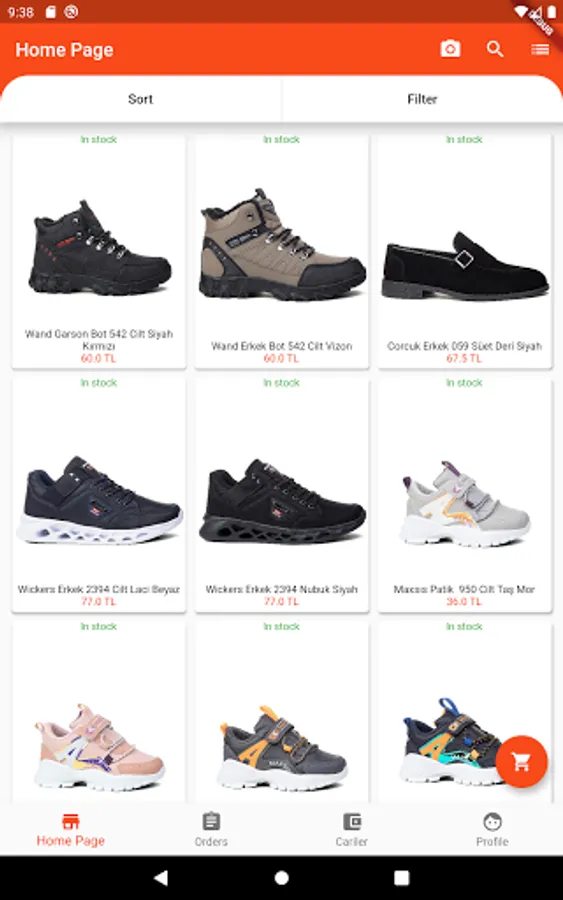Select the pink kids sneaker product
563x900 pixels.
click(x=99, y=712)
